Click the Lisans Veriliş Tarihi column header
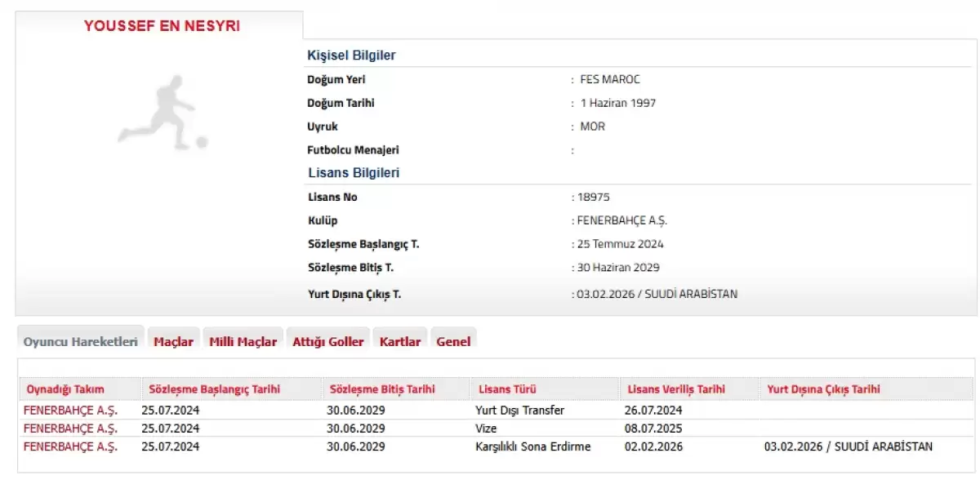980x502 pixels. pyautogui.click(x=675, y=389)
